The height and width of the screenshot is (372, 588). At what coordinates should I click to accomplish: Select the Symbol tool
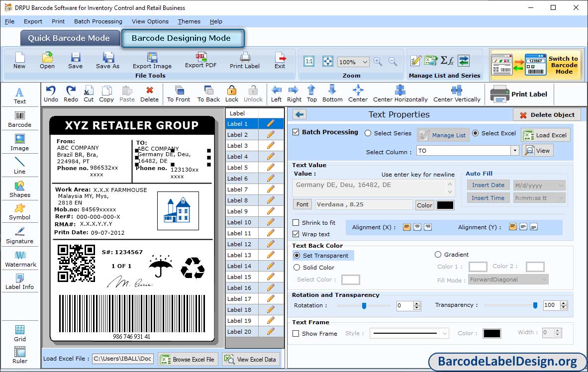tap(19, 212)
